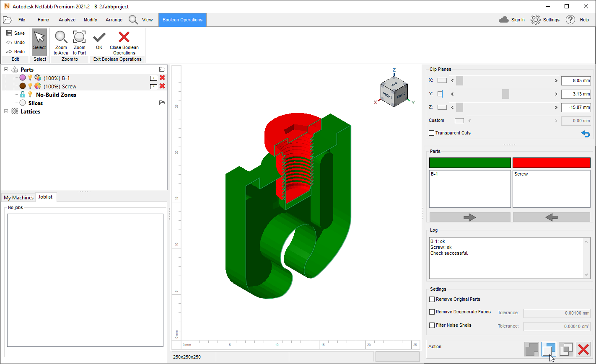Screen dimensions: 596x364
Task: Undo the last action
Action: point(16,42)
